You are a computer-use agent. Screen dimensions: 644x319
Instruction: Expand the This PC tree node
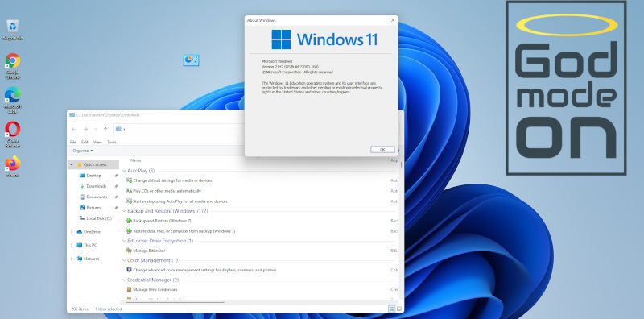(72, 245)
